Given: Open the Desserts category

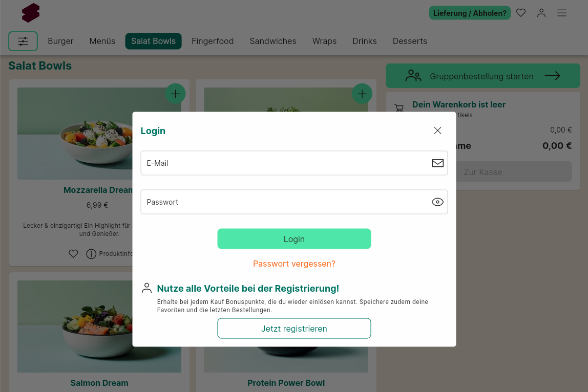Looking at the screenshot, I should (410, 41).
